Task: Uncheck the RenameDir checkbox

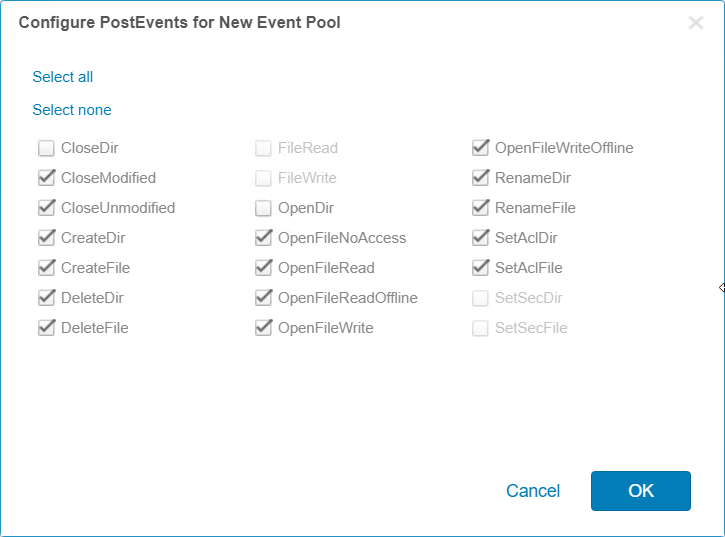Action: [480, 178]
